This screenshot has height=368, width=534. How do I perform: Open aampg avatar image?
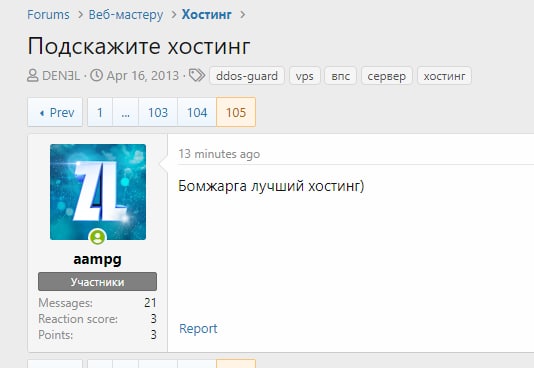[98, 192]
